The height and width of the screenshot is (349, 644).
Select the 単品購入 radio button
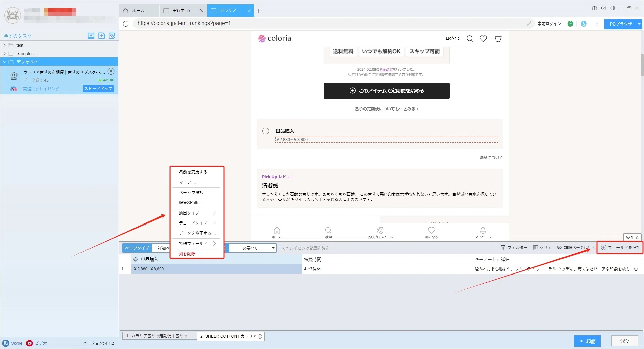(266, 131)
